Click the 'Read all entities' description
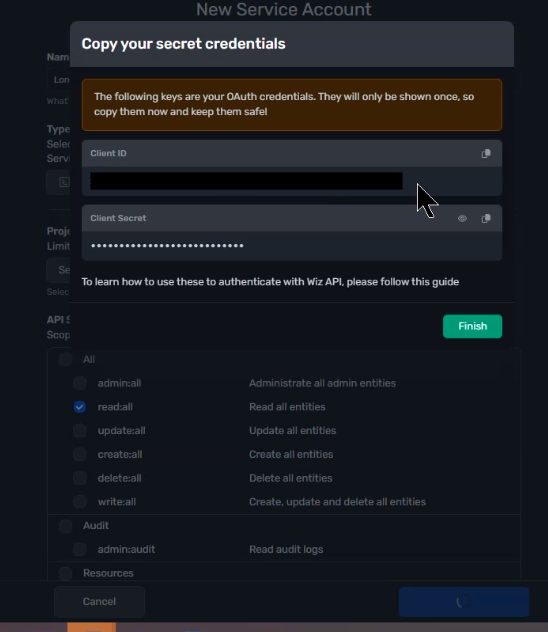The height and width of the screenshot is (632, 548). click(x=287, y=407)
